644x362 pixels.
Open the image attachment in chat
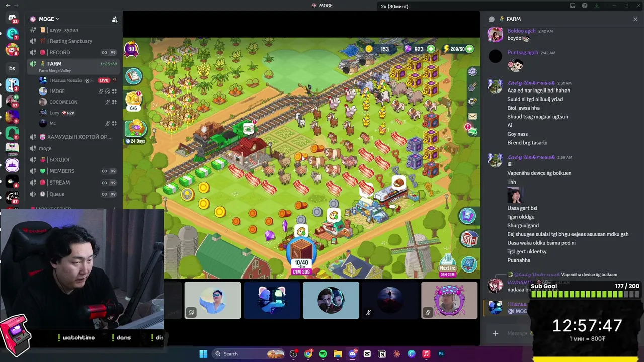(515, 195)
